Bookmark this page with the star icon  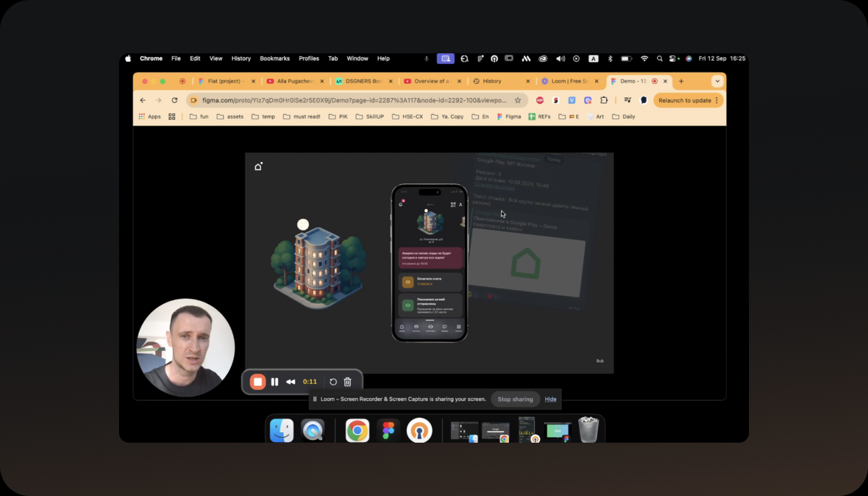[518, 100]
